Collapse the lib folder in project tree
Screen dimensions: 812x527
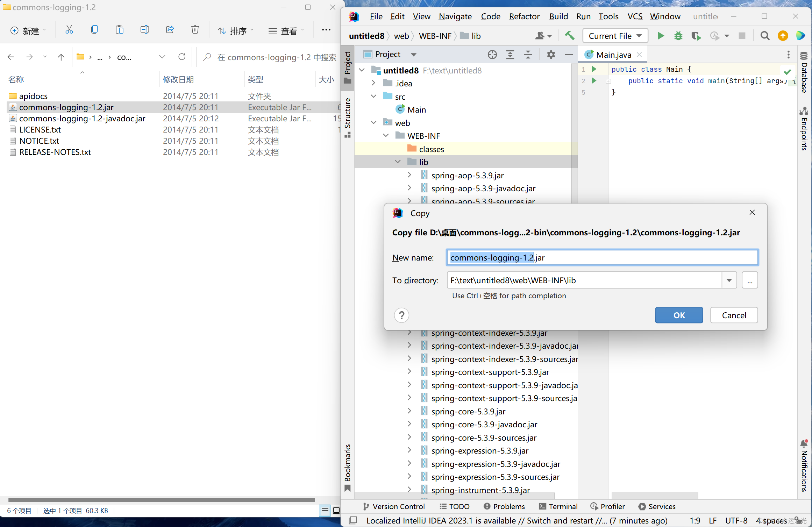398,162
